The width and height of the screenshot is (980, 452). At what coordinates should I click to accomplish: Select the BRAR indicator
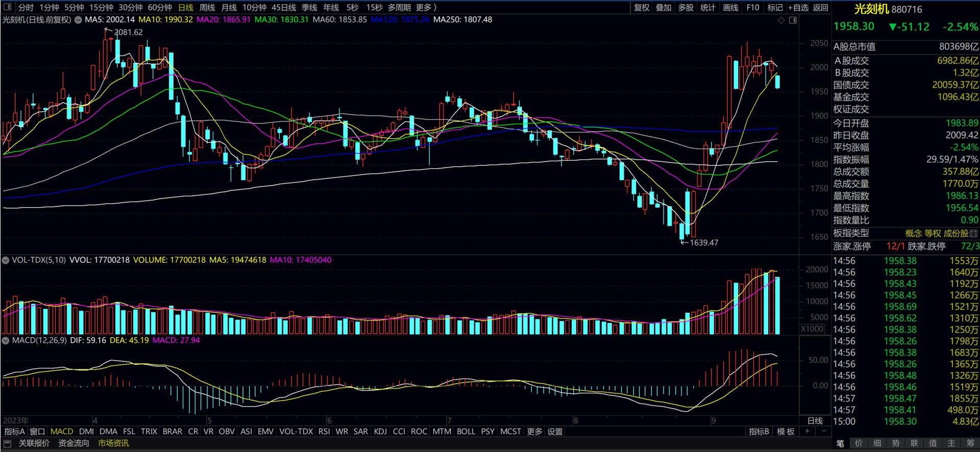(173, 432)
